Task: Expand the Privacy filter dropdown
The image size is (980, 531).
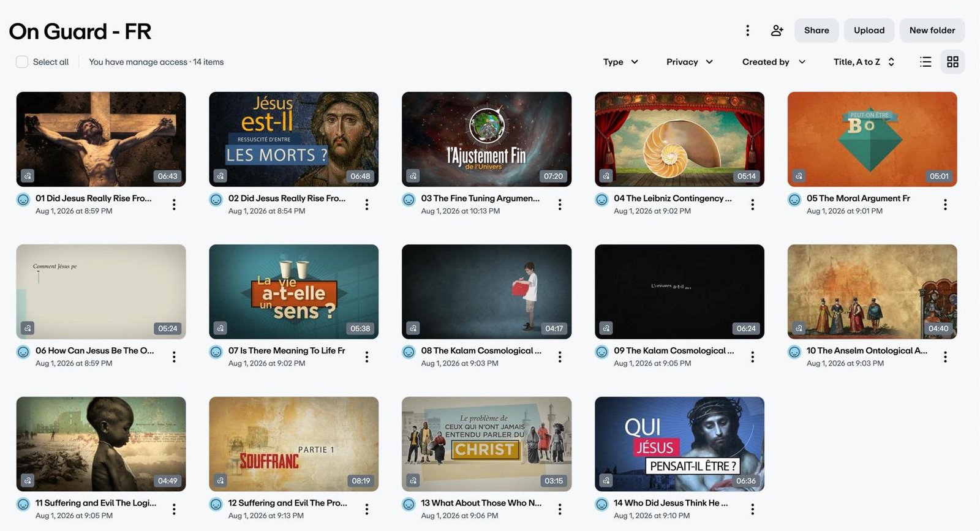Action: [x=690, y=62]
